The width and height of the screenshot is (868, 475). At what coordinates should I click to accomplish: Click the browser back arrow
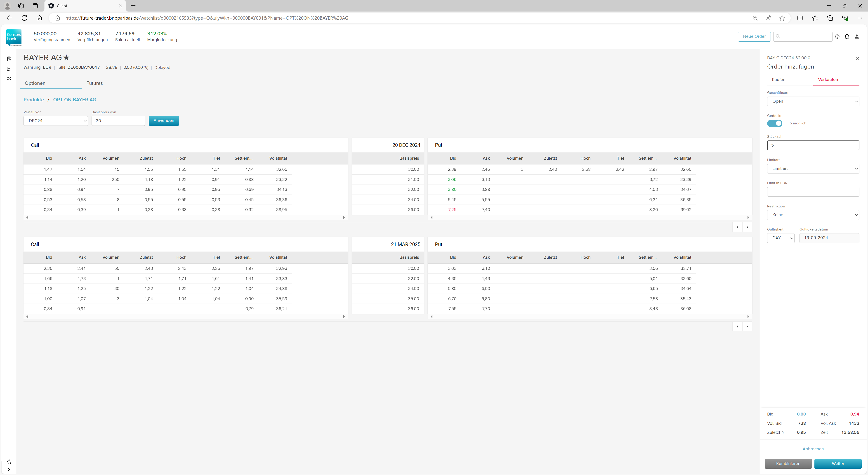point(9,18)
